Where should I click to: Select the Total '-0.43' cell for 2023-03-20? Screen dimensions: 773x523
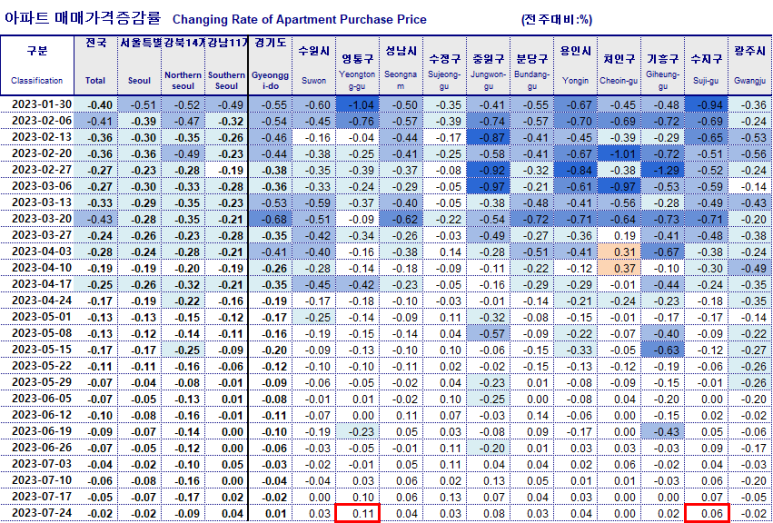pyautogui.click(x=96, y=218)
